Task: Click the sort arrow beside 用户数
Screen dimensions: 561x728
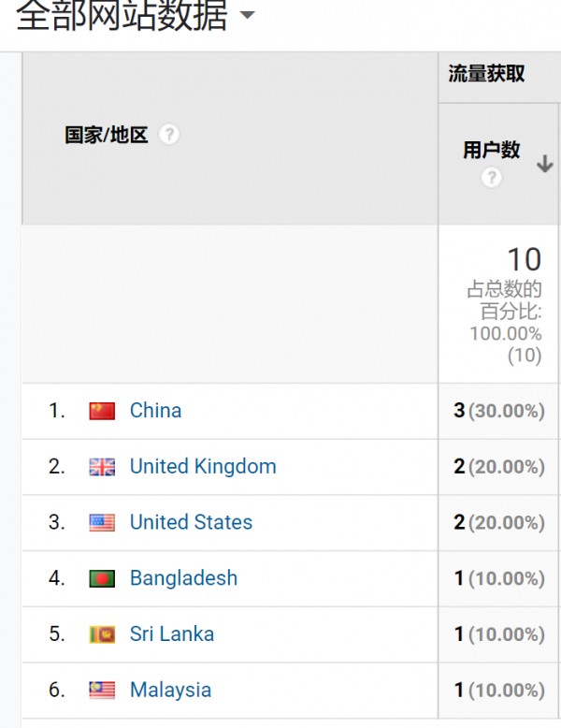Action: coord(544,165)
